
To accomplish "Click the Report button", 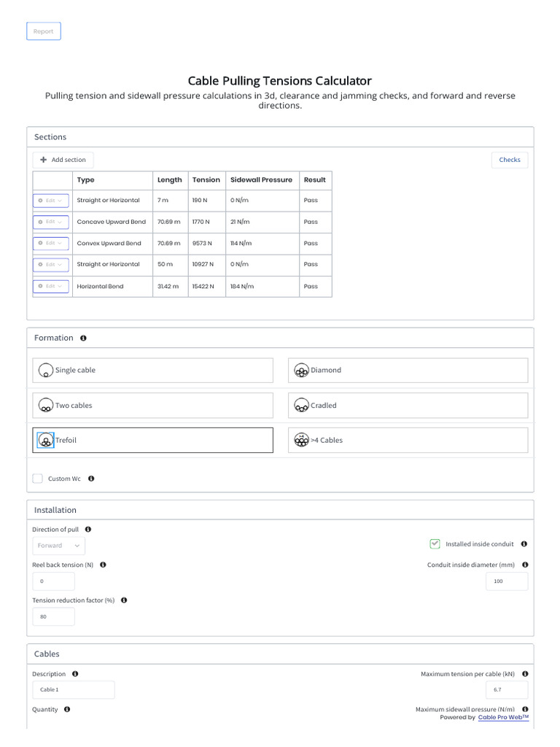I will point(44,31).
